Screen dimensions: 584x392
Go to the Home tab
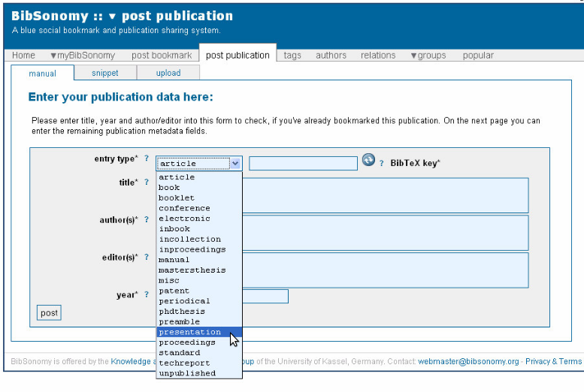point(23,55)
